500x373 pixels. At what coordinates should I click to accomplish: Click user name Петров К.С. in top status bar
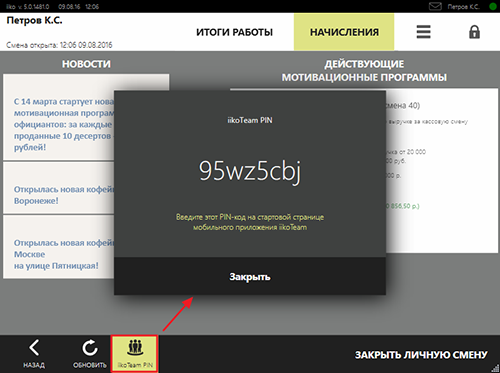[x=463, y=6]
